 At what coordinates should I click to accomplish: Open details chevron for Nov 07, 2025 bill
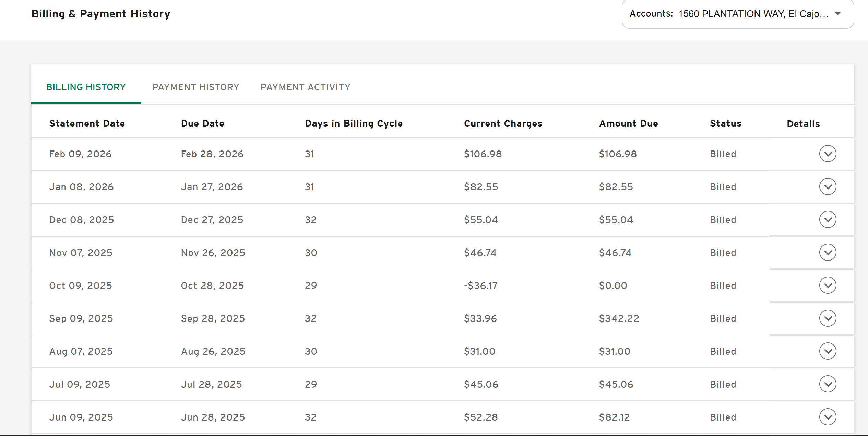click(828, 252)
